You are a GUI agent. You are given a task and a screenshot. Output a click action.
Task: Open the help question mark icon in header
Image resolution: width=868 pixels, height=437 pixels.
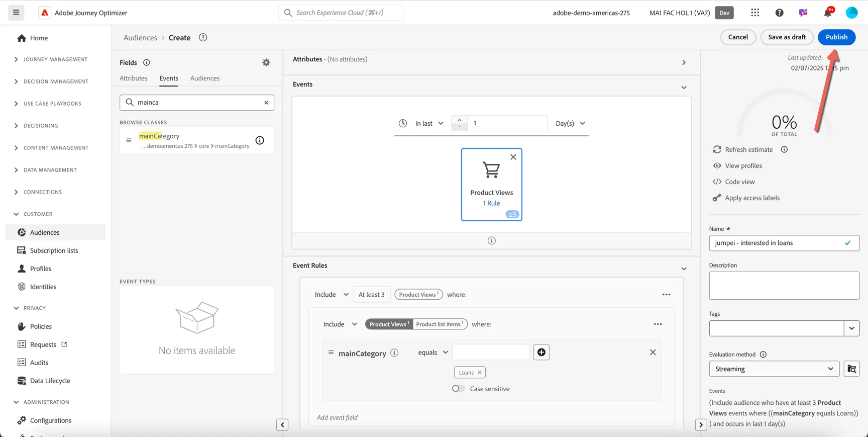(x=779, y=13)
